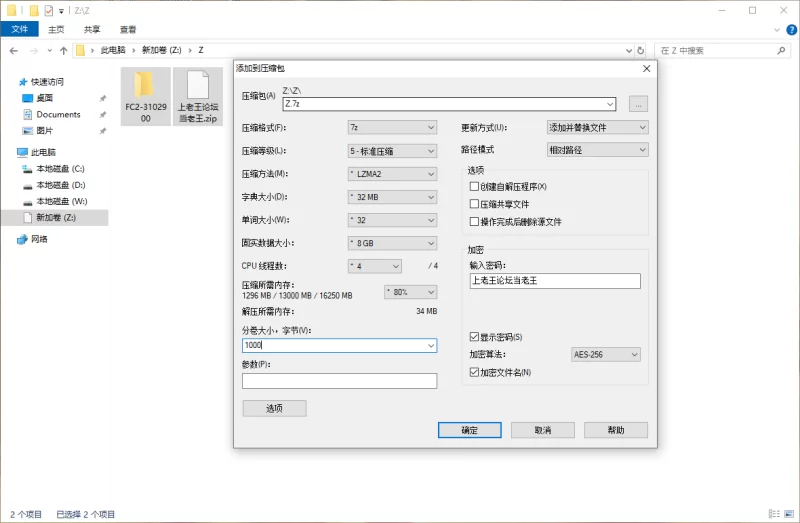The image size is (800, 523).
Task: Select 此电脑 in navigation pane
Action: coord(43,152)
